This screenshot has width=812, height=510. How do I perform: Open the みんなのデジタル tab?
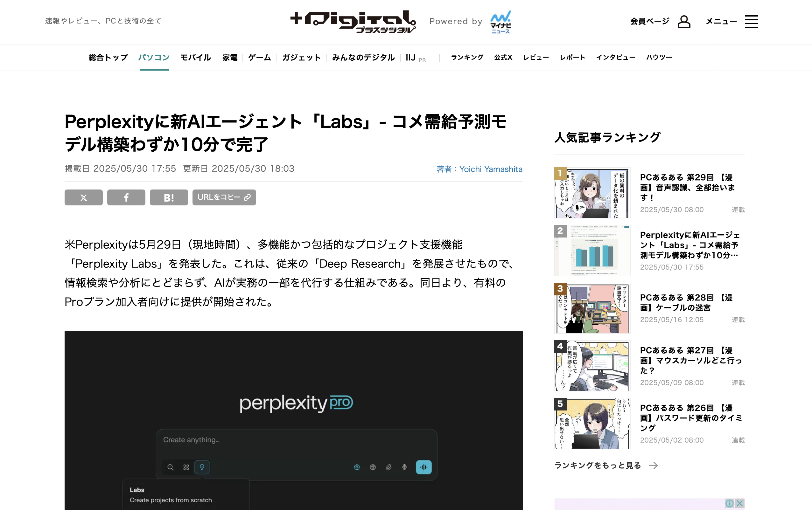coord(363,57)
